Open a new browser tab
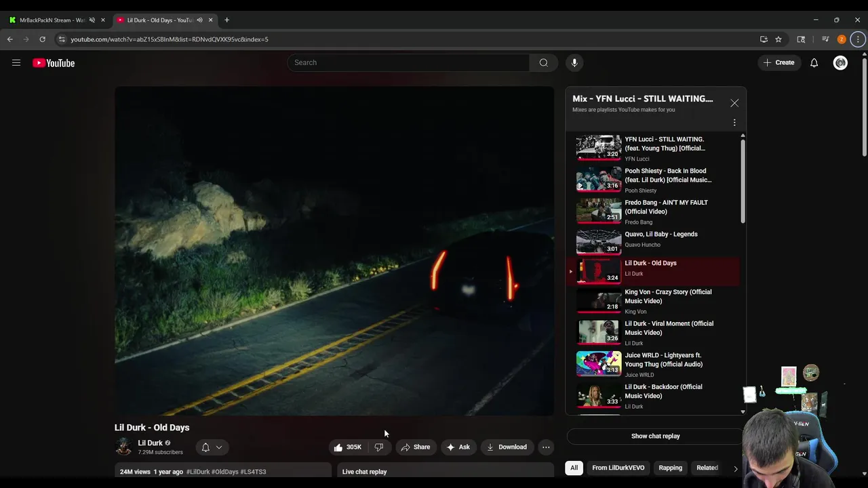868x488 pixels. click(x=226, y=20)
